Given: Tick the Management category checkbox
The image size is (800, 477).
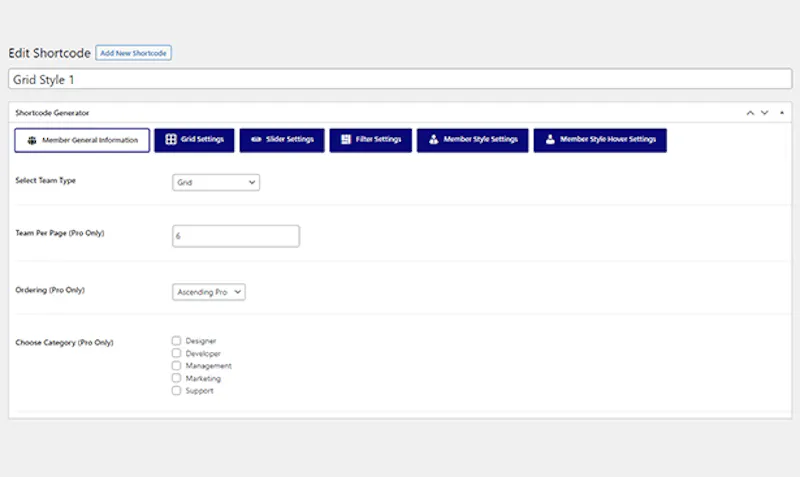Looking at the screenshot, I should click(x=177, y=365).
